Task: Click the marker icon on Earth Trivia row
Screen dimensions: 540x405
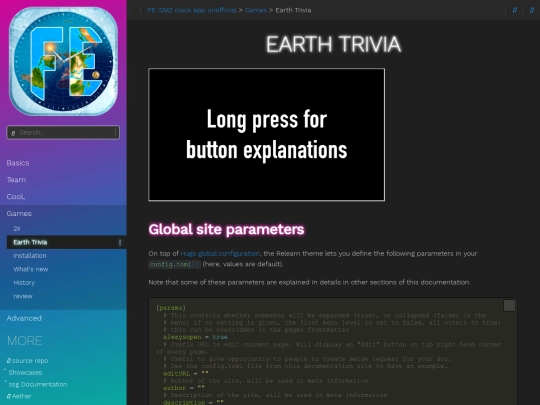Action: coord(120,242)
